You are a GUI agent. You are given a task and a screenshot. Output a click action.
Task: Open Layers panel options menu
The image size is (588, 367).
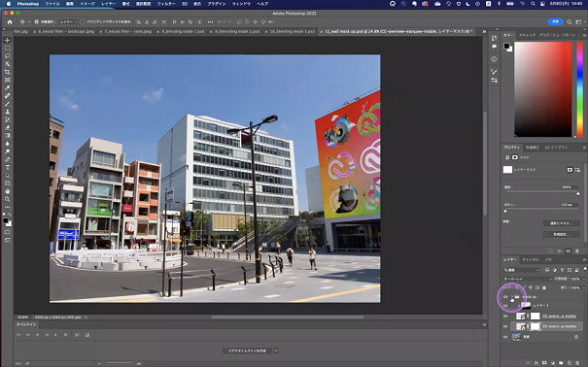tap(584, 259)
